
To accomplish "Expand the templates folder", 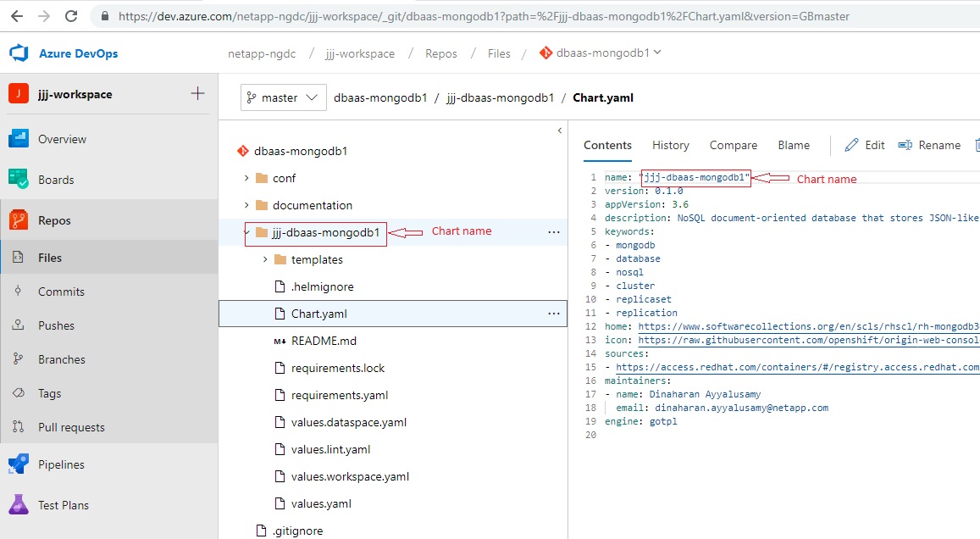I will point(265,259).
